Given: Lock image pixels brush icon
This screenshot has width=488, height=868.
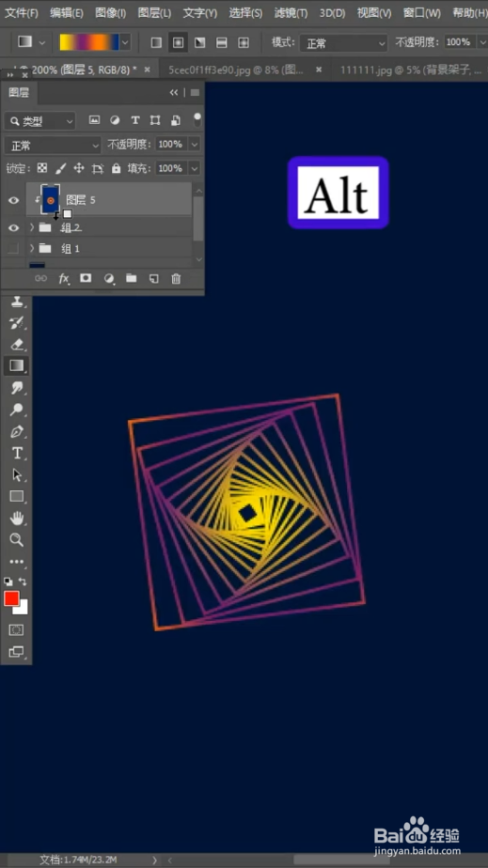Looking at the screenshot, I should [61, 168].
